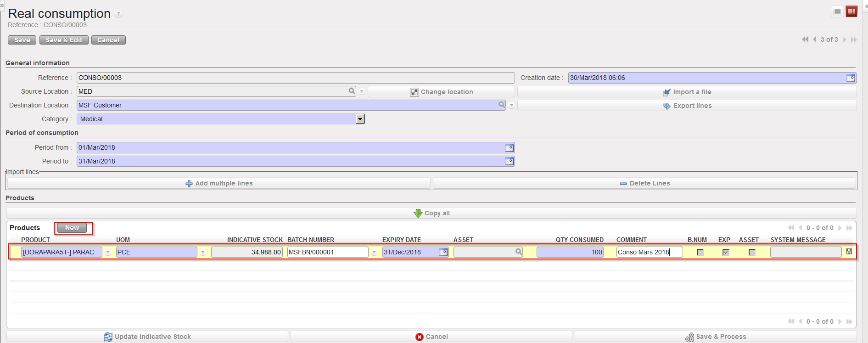Open the Batch Number dropdown arrow
868x343 pixels.
tap(374, 253)
